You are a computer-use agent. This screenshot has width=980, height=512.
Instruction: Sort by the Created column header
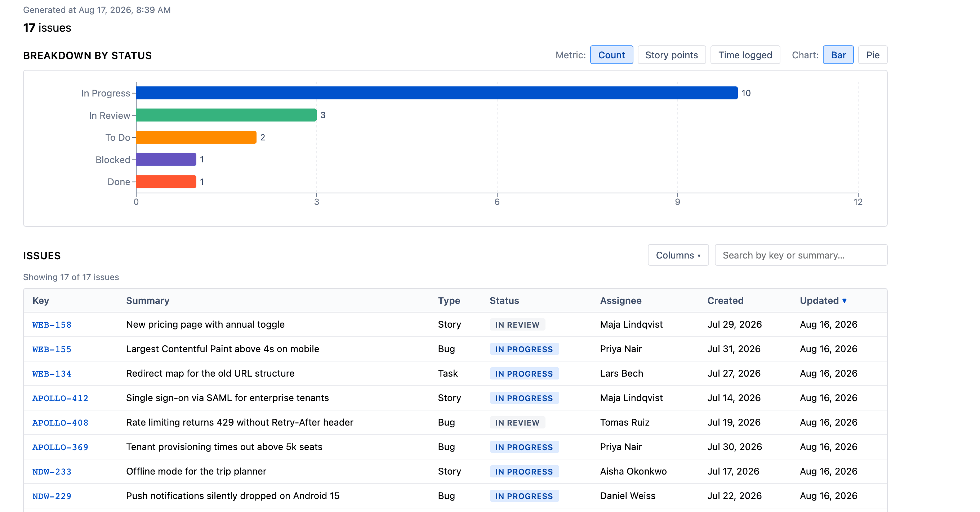click(725, 301)
